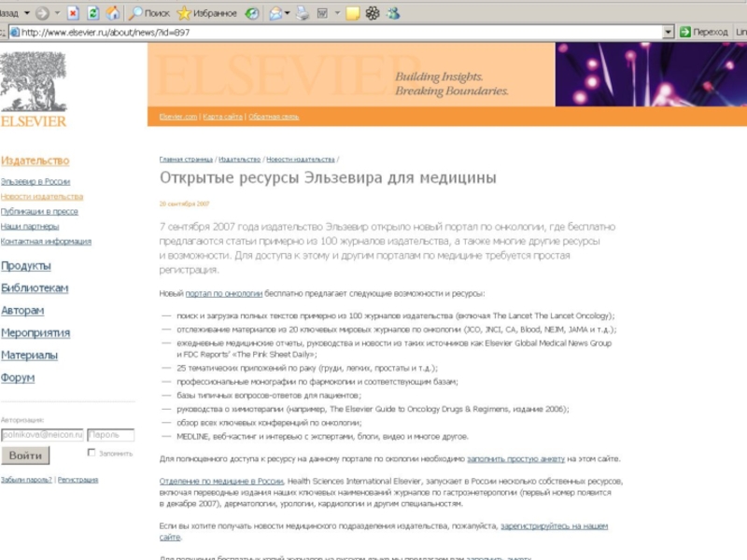The width and height of the screenshot is (747, 560).
Task: Open Edit icon dropdown arrow
Action: (337, 13)
